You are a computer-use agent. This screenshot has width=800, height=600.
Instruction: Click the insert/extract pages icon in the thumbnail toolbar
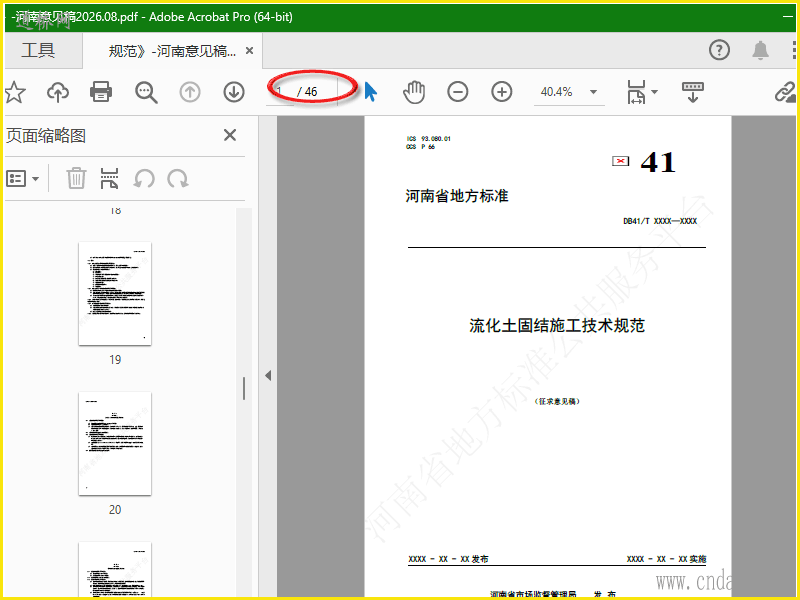click(109, 179)
